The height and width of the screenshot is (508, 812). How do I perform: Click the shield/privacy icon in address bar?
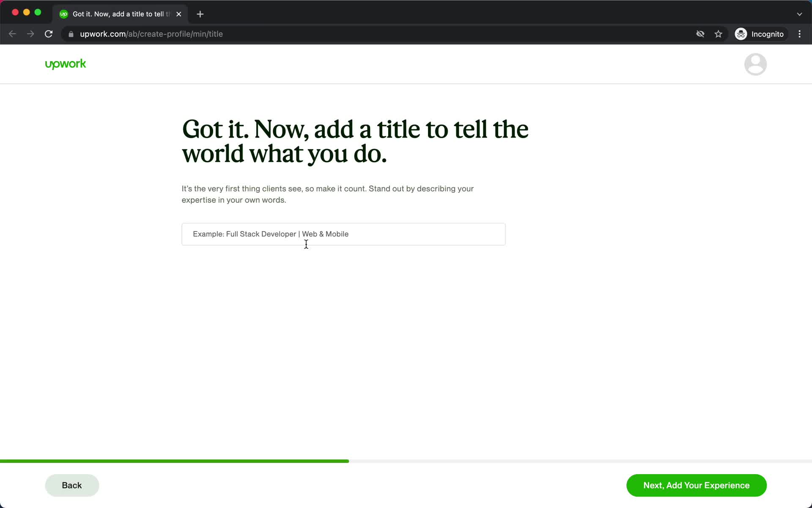coord(700,34)
